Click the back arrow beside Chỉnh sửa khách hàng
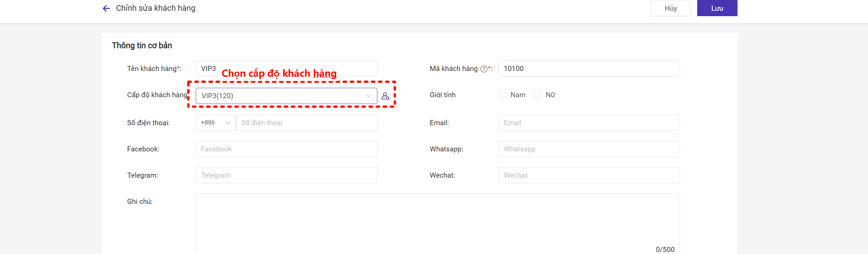The image size is (868, 254). tap(106, 8)
